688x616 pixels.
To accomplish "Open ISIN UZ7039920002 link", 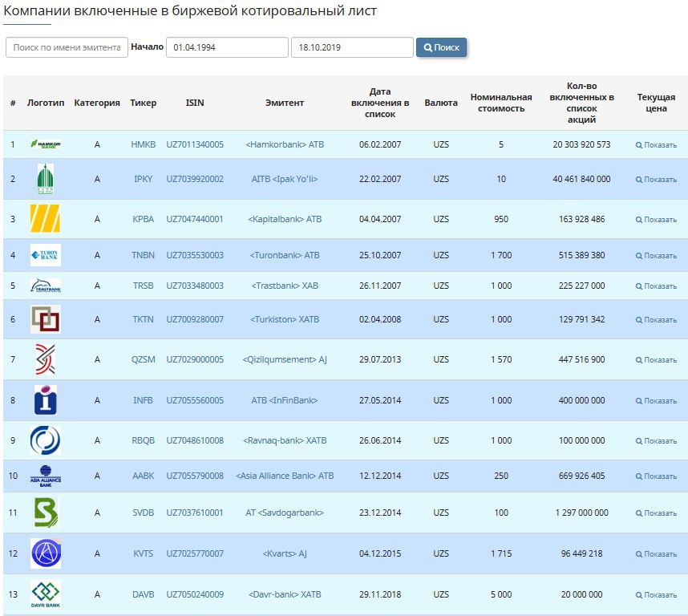I will [195, 179].
